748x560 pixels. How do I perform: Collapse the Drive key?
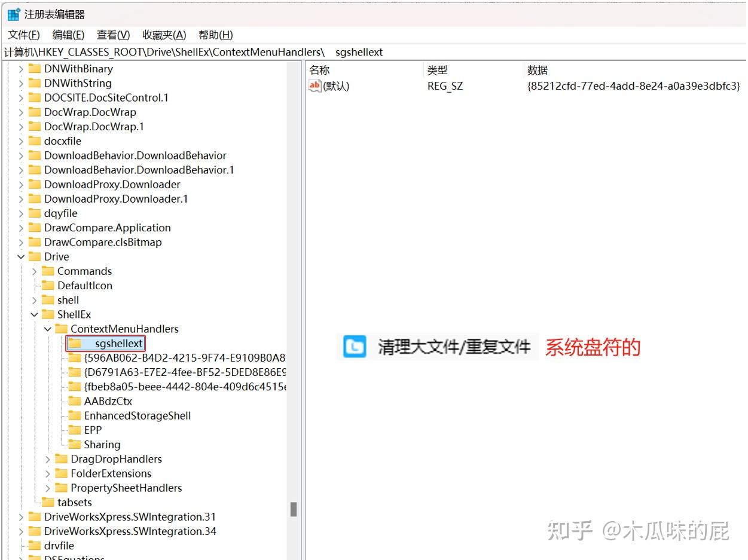(x=21, y=256)
